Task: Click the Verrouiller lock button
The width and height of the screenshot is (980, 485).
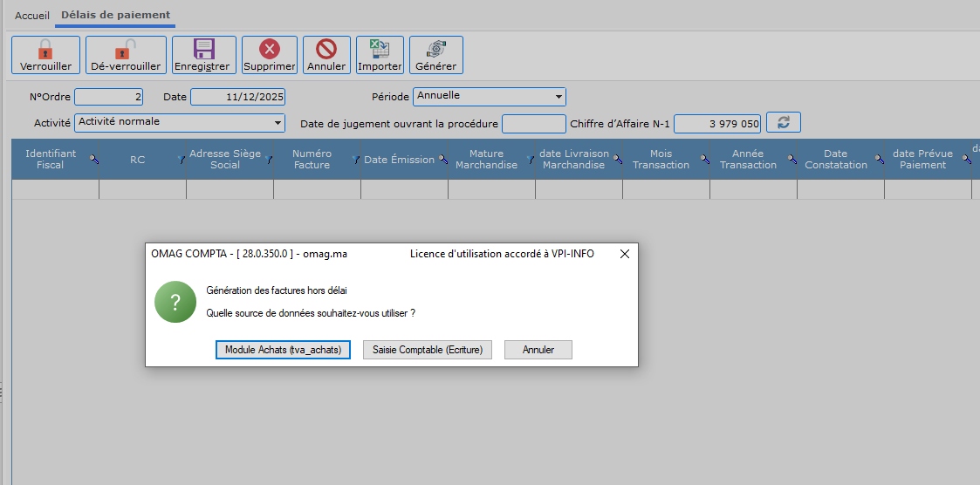Action: (x=45, y=55)
